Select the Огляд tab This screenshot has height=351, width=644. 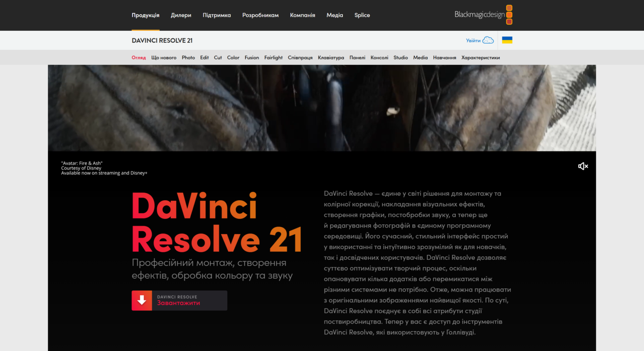point(138,58)
